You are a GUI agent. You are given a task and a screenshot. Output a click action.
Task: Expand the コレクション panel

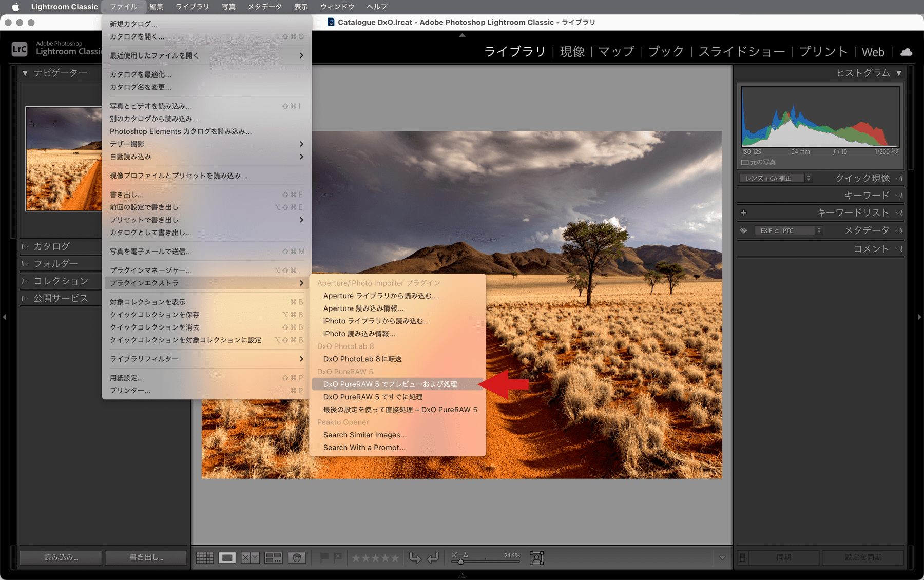coord(25,281)
